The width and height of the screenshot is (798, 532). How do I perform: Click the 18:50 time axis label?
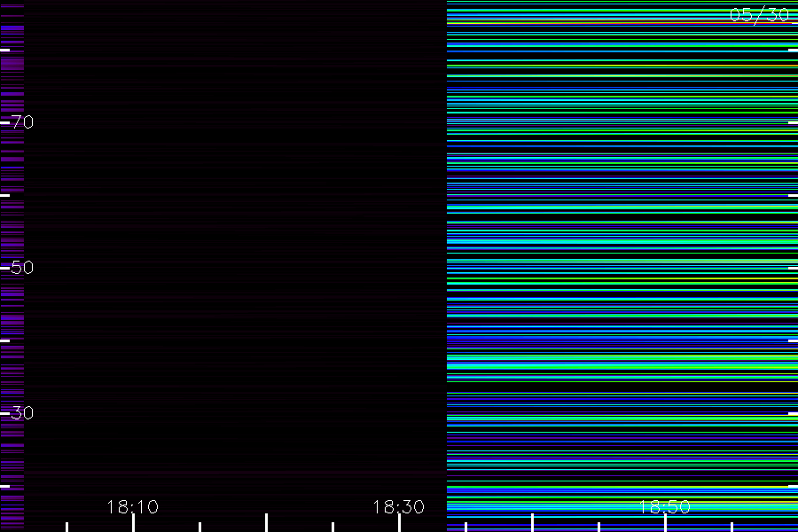point(665,506)
